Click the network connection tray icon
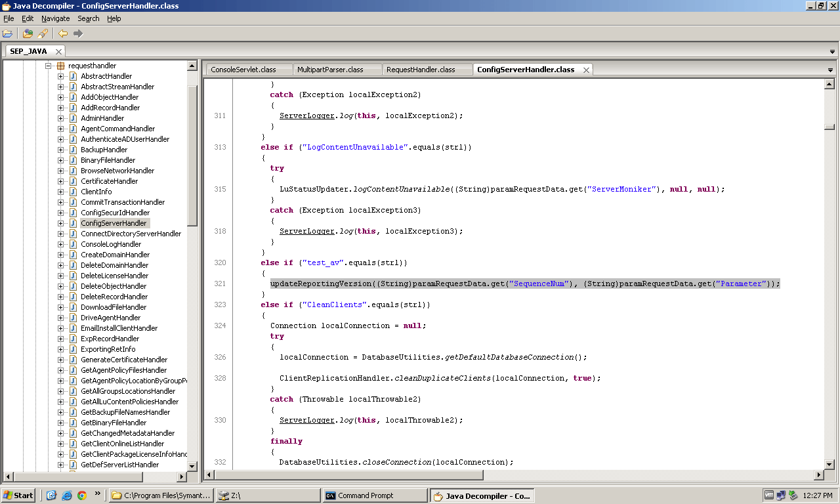840x504 pixels. (x=781, y=495)
